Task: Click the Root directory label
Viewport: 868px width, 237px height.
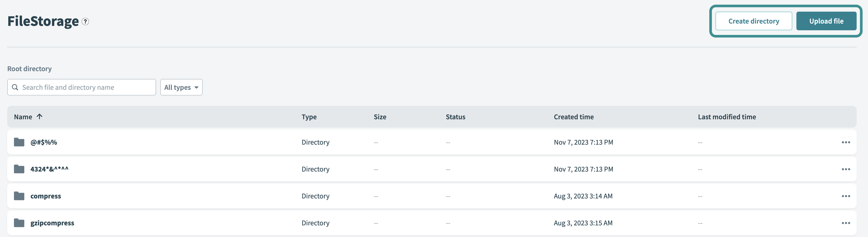Action: (x=29, y=69)
